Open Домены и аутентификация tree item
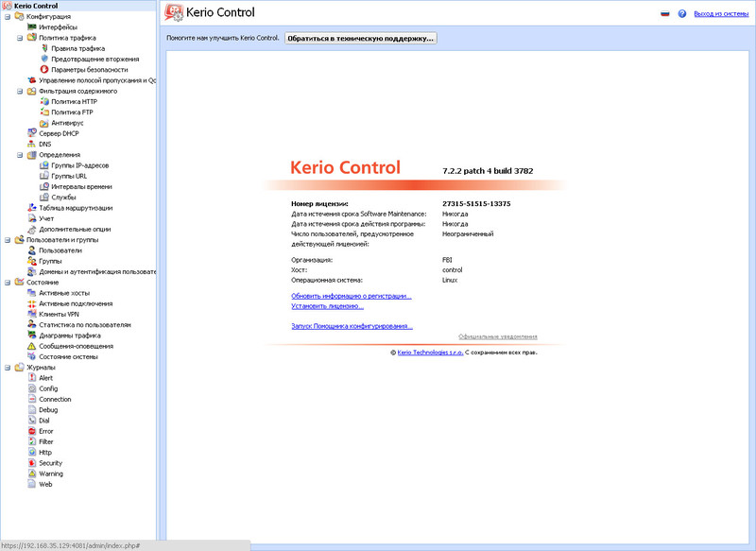 (x=97, y=271)
